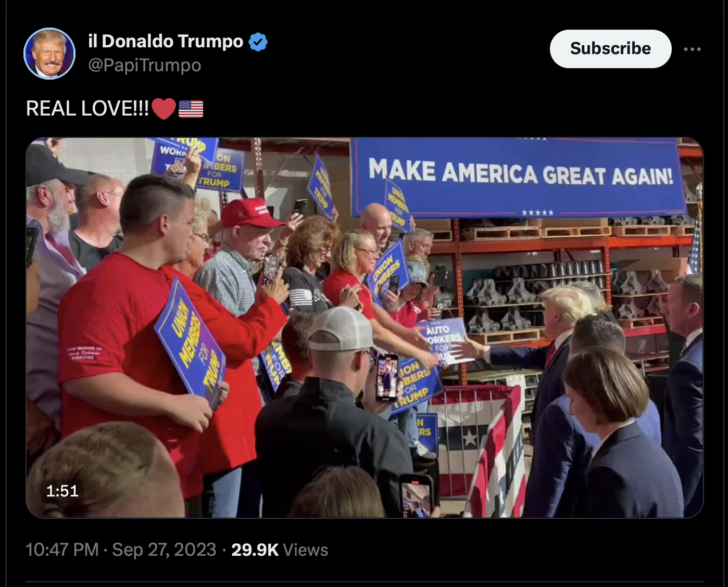Open the three-dot more options menu

click(x=692, y=49)
